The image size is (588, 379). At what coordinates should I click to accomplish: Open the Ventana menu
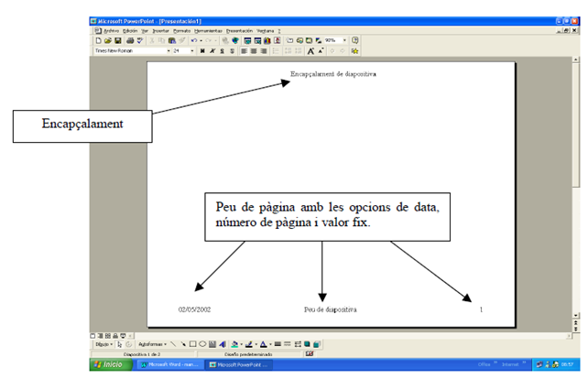click(x=265, y=31)
